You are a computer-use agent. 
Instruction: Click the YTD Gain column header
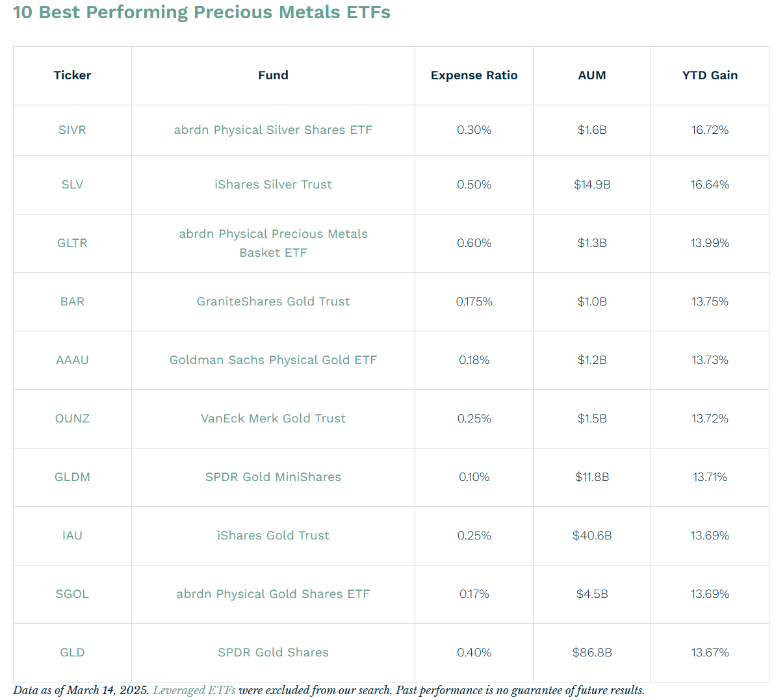click(710, 75)
